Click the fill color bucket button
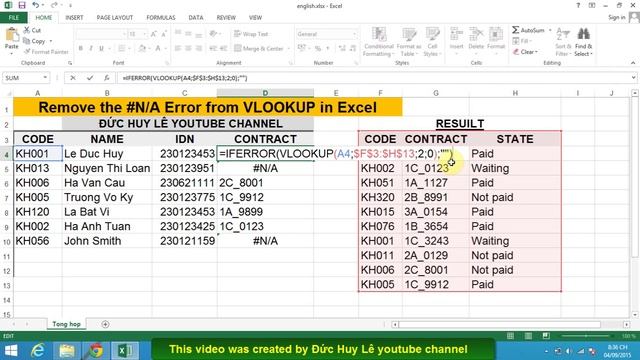Viewport: 640px width, 360px height. [x=142, y=49]
